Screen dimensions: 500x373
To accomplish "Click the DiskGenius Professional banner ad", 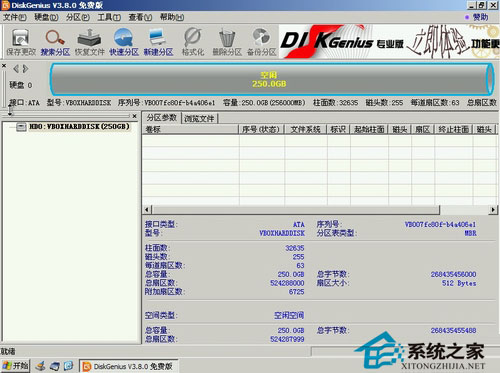I will coord(389,42).
